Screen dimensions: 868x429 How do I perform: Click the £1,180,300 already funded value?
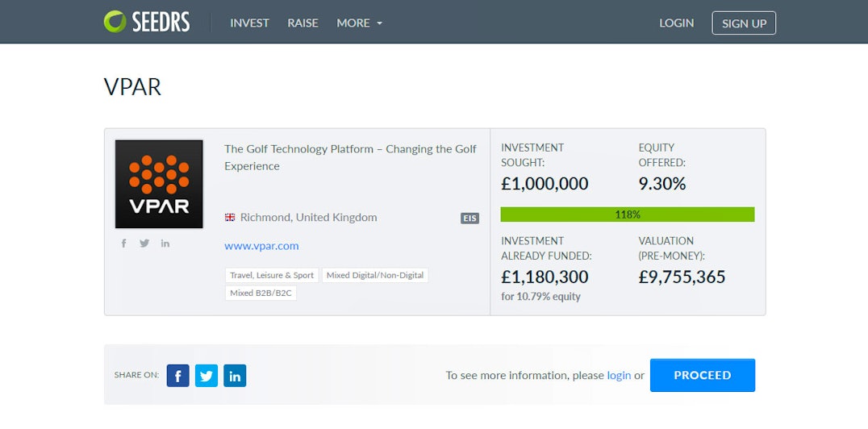(545, 277)
